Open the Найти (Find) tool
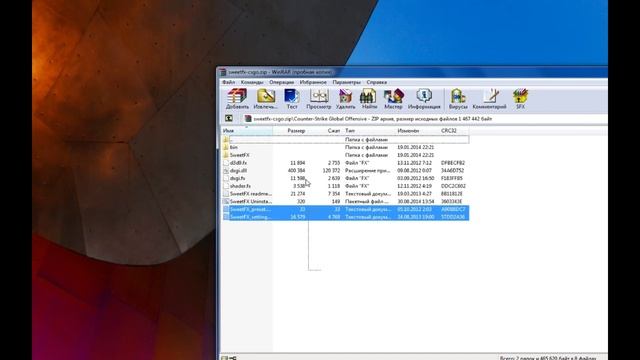This screenshot has height=360, width=640. 369,99
